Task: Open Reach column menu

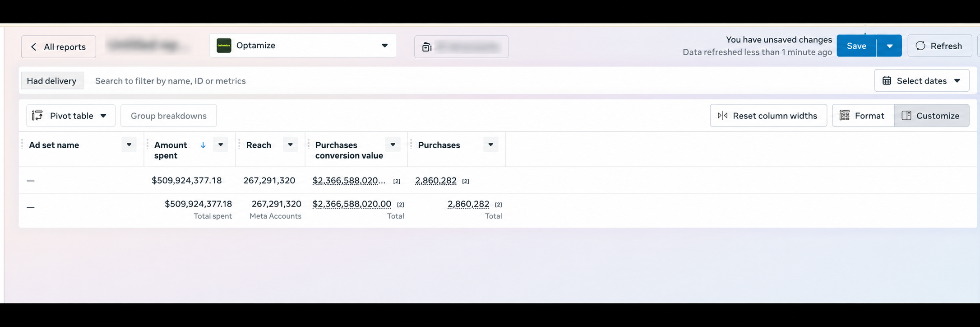Action: [x=291, y=145]
